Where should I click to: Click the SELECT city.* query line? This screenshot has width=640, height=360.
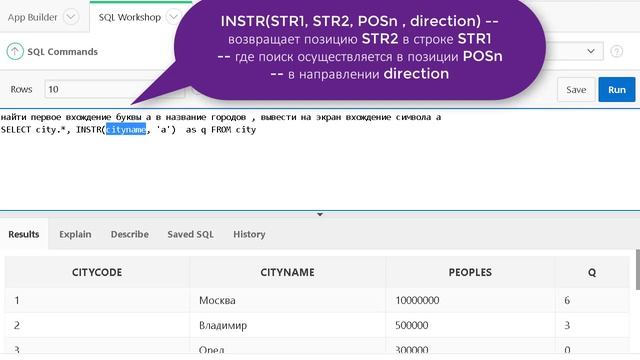(x=128, y=130)
